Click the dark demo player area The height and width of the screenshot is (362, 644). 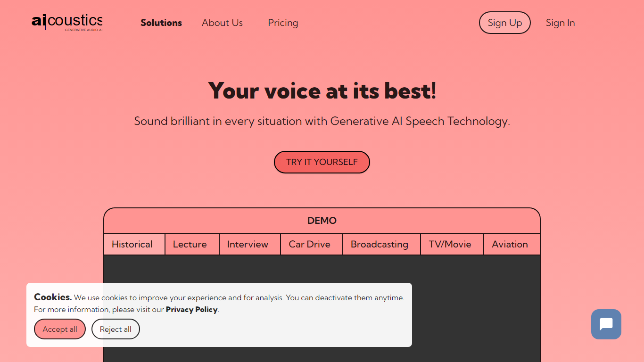(x=471, y=306)
